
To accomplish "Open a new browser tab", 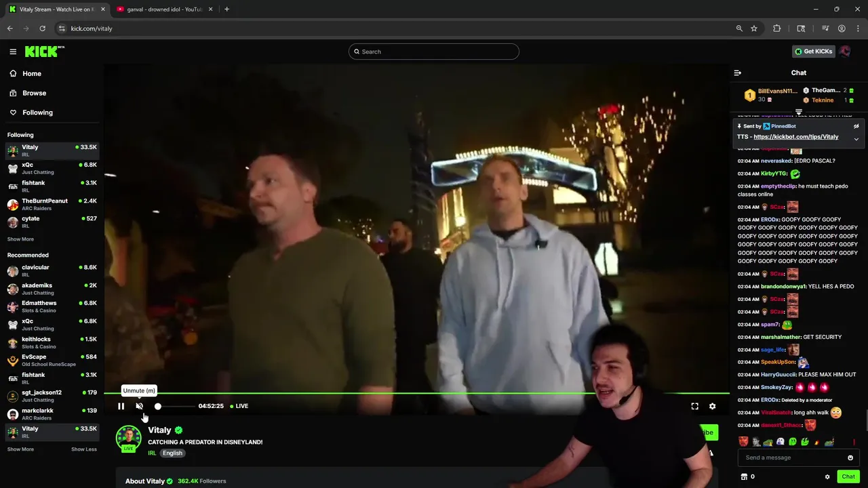I will coord(226,9).
